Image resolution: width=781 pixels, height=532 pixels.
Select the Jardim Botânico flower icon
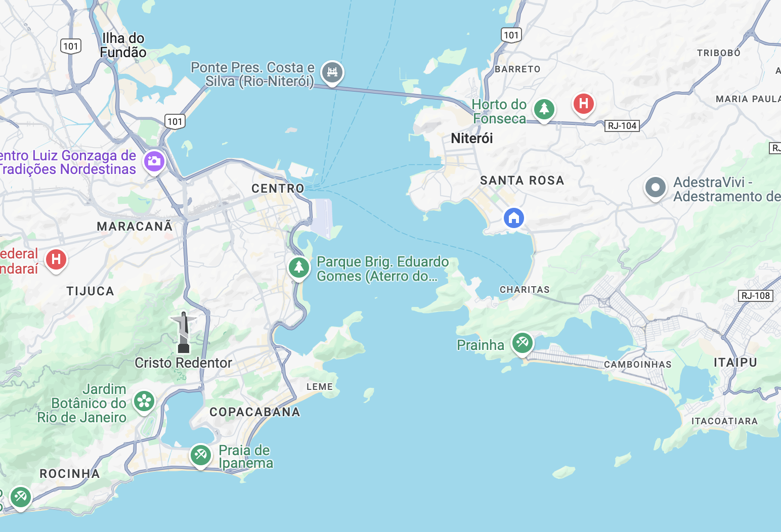click(144, 402)
